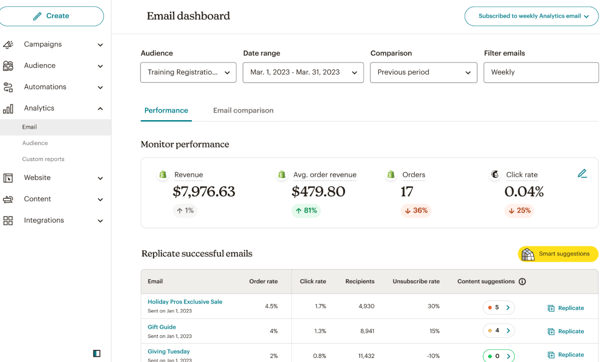This screenshot has width=600, height=362.
Task: Click the 25% decrease badge under Click rate
Action: [519, 210]
